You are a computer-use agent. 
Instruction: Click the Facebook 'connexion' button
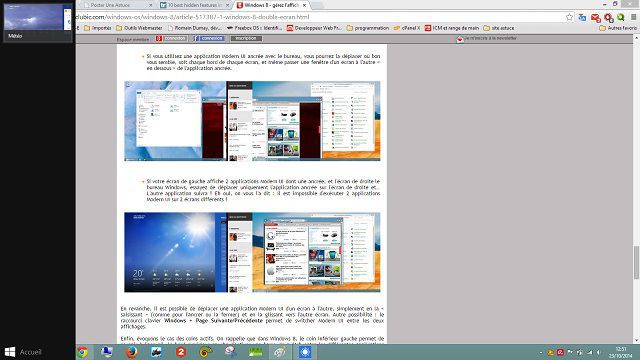pos(209,38)
